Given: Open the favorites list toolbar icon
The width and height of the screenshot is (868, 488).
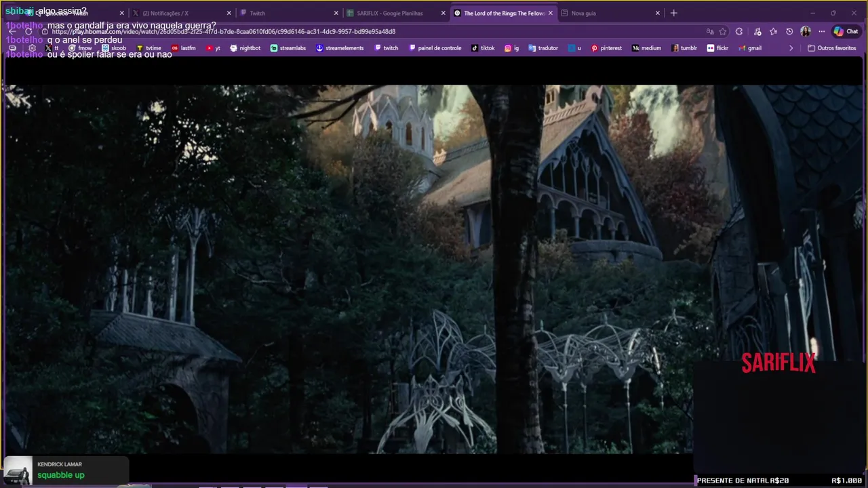Looking at the screenshot, I should click(x=773, y=31).
